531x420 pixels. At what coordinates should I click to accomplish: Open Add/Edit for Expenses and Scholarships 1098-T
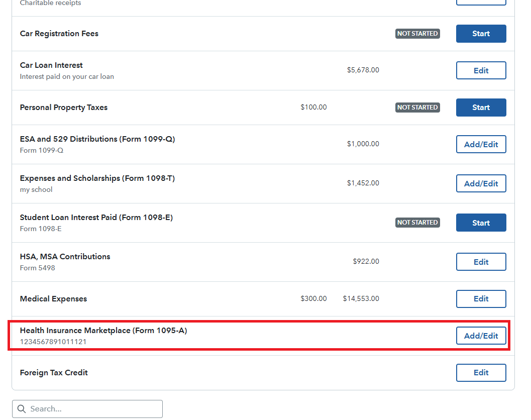tap(481, 183)
